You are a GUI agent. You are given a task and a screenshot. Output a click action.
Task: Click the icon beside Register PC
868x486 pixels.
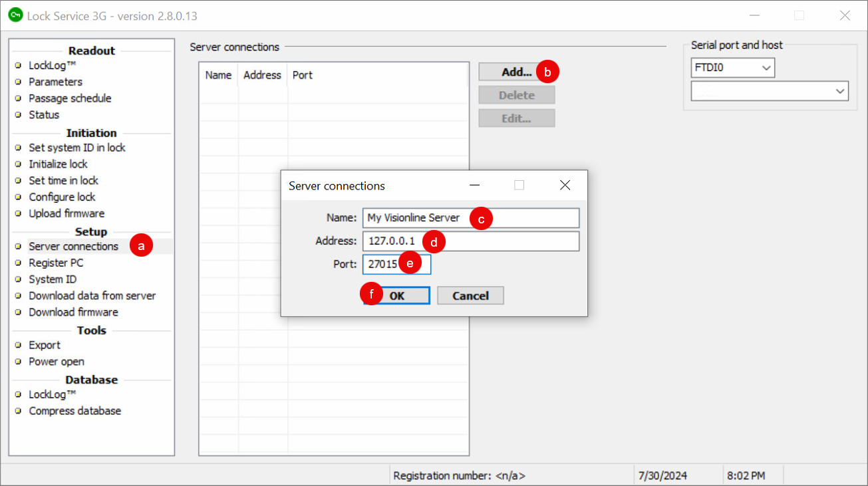coord(17,263)
